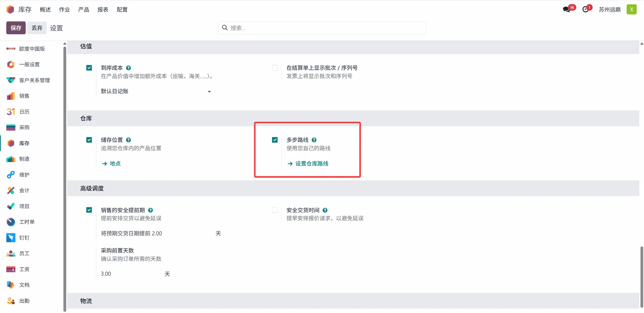Enable the 安全交货时间 checkbox

(x=275, y=210)
